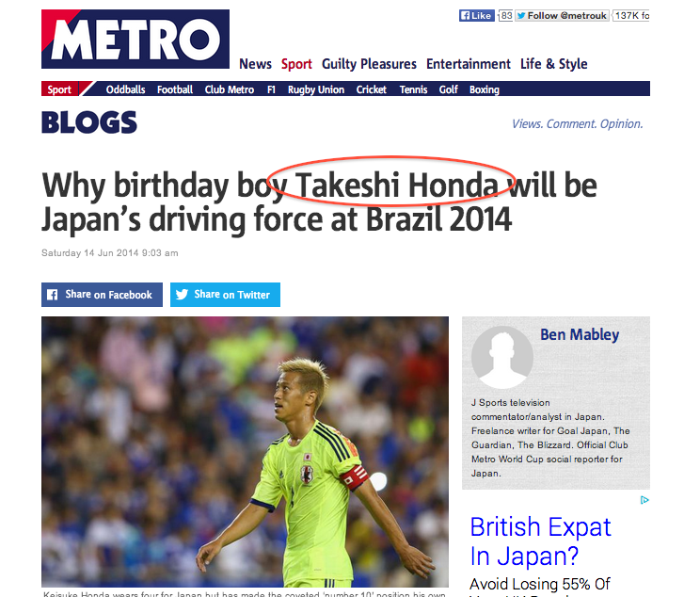The width and height of the screenshot is (700, 597).
Task: Click the Facebook Like button
Action: (x=476, y=16)
